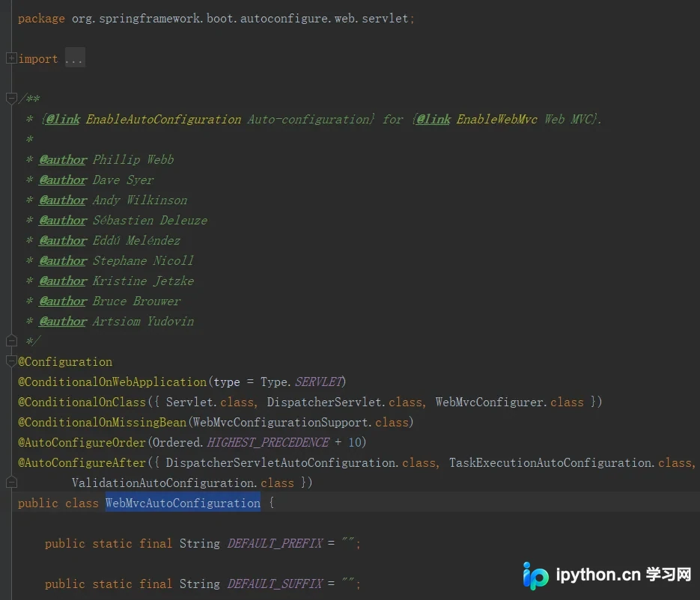Click the fold marker beside the Javadoc closing */
The height and width of the screenshot is (600, 700).
coord(11,341)
